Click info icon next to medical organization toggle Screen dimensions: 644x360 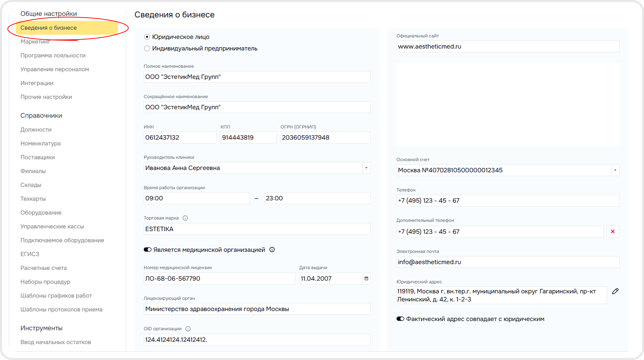pyautogui.click(x=272, y=249)
